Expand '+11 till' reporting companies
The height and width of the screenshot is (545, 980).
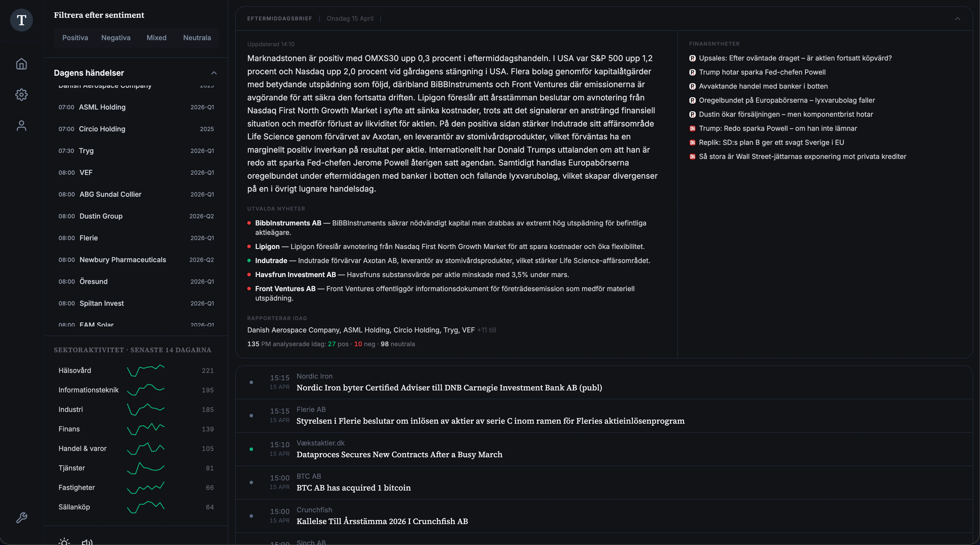click(x=486, y=330)
